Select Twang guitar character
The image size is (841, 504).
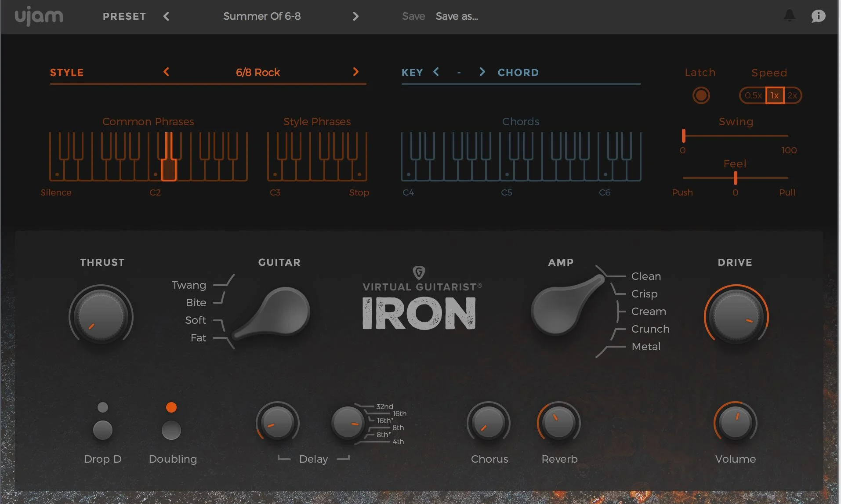point(189,285)
